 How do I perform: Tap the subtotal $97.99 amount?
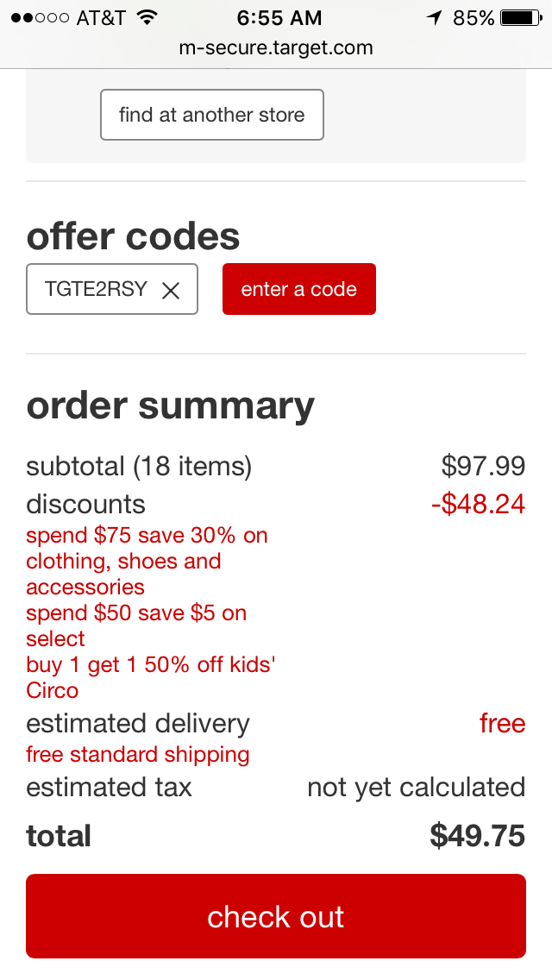(x=483, y=466)
